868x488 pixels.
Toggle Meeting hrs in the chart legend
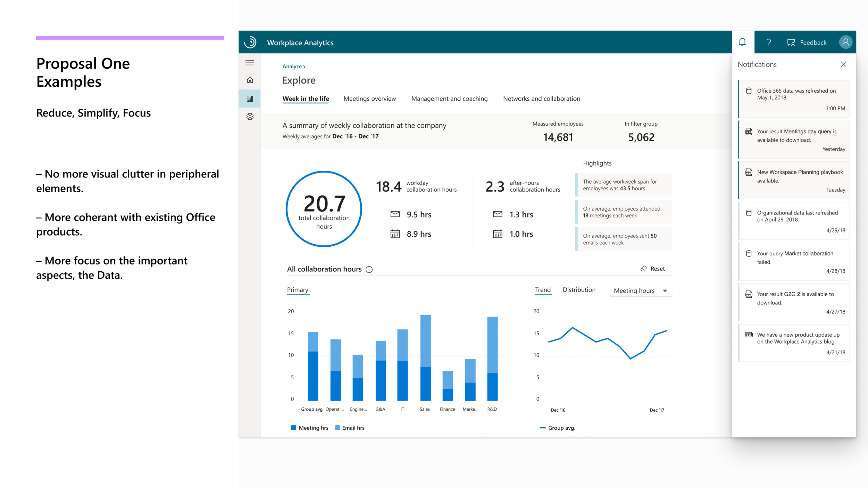click(x=310, y=428)
